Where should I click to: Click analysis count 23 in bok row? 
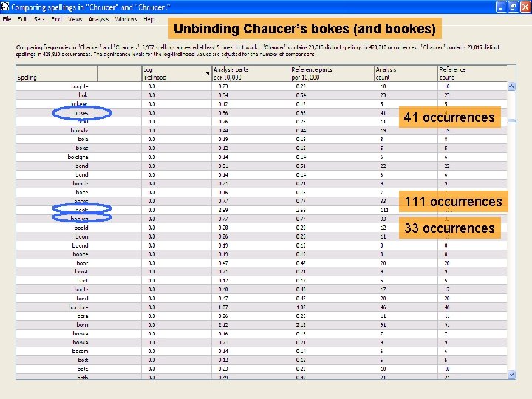[x=383, y=95]
